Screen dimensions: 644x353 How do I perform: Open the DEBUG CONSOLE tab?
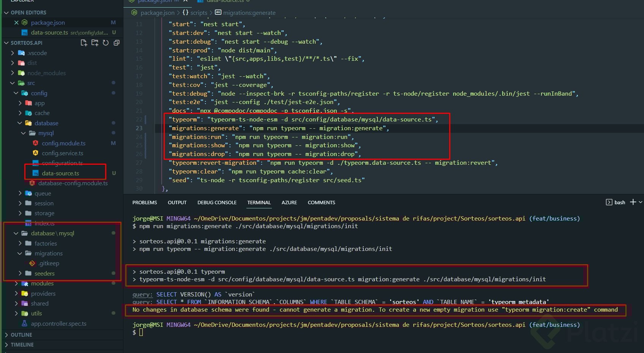217,202
